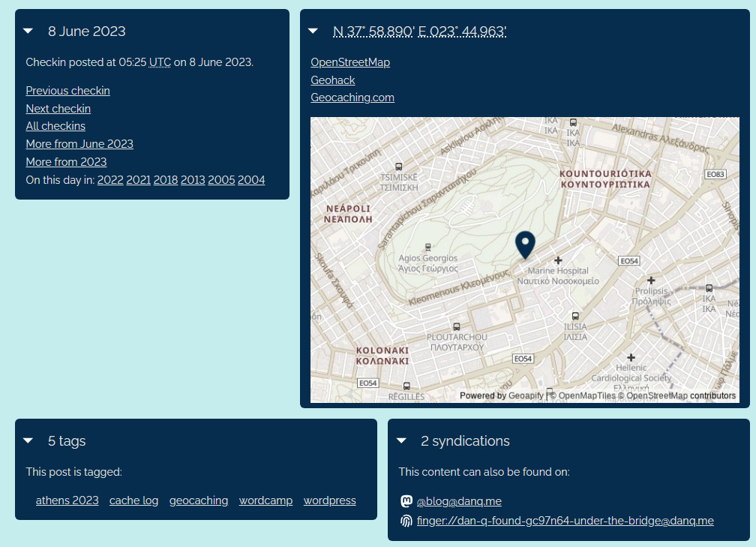This screenshot has width=756, height=547.
Task: Click the location pin marker on map
Action: [x=525, y=244]
